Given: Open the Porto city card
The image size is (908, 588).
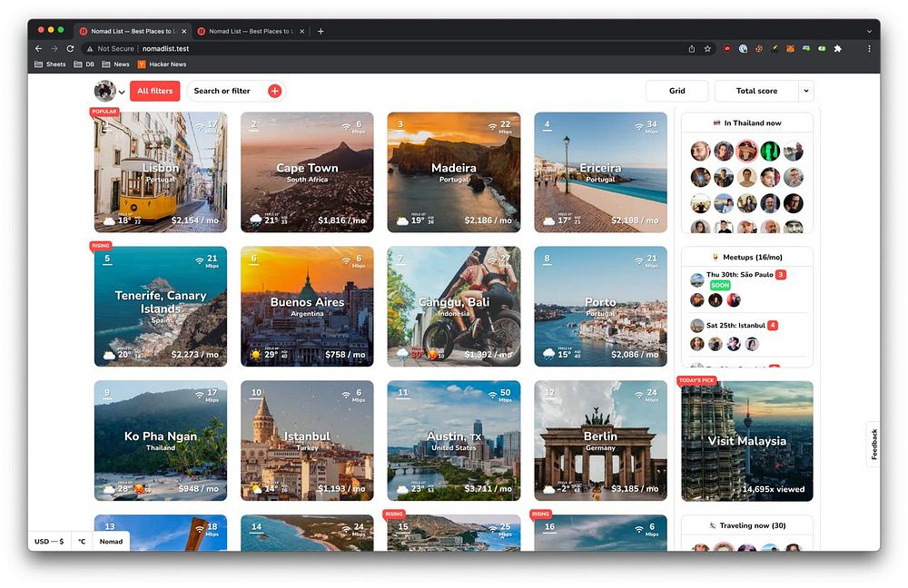Looking at the screenshot, I should tap(600, 307).
